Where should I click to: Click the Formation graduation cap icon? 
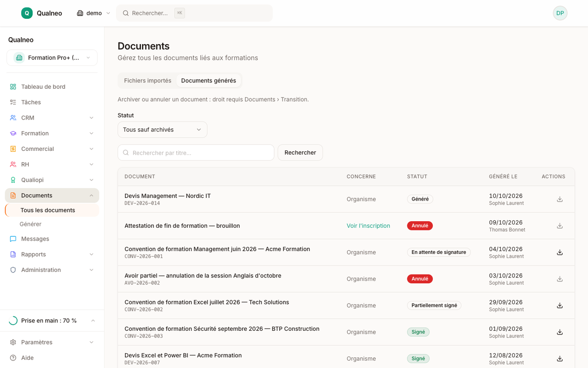tap(13, 133)
